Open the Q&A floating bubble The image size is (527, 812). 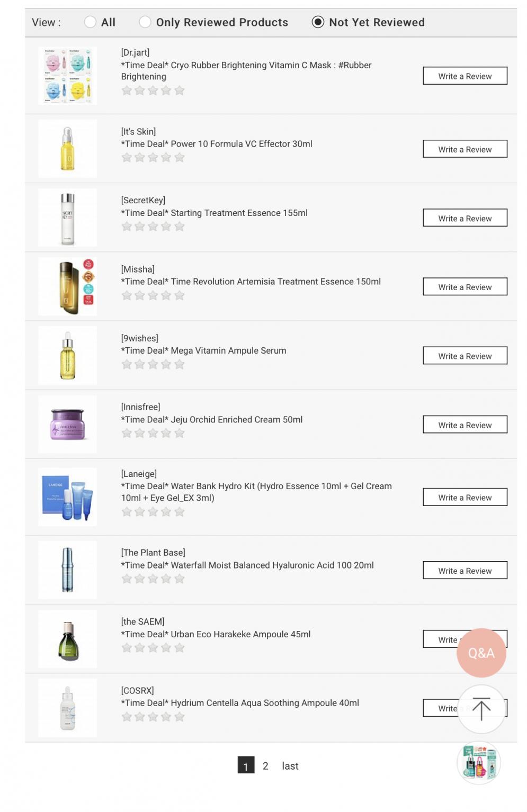[481, 653]
